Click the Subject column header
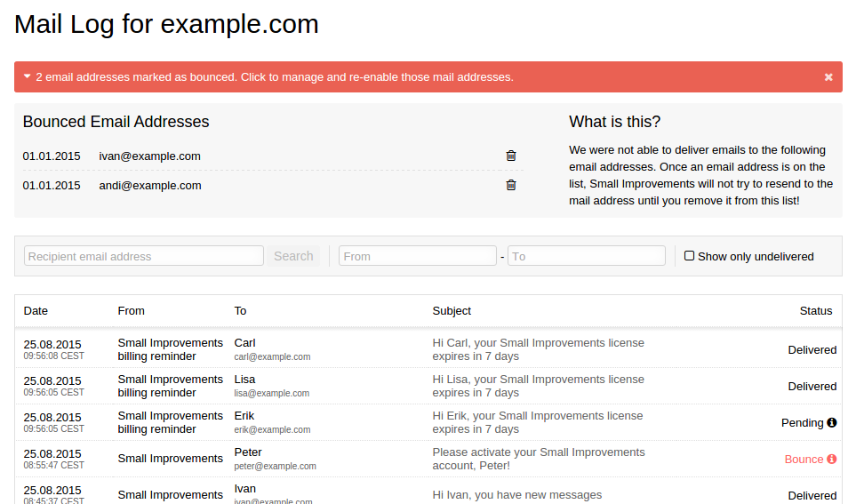This screenshot has height=504, width=856. point(452,311)
